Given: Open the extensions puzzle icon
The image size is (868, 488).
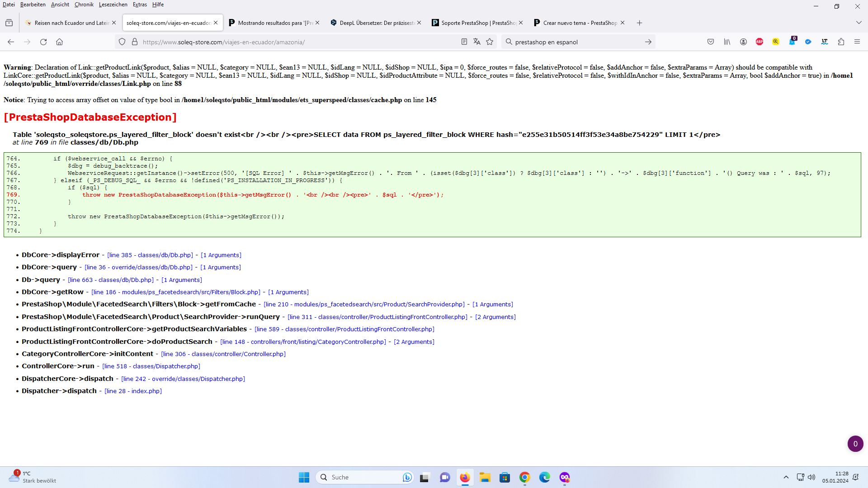Looking at the screenshot, I should coord(841,42).
